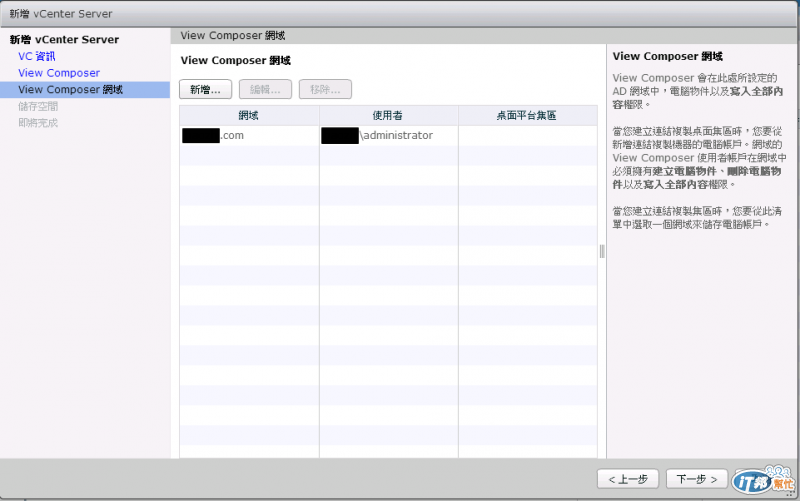Viewport: 800px width, 501px height.
Task: Select the domain cell ending in .com
Action: [249, 136]
